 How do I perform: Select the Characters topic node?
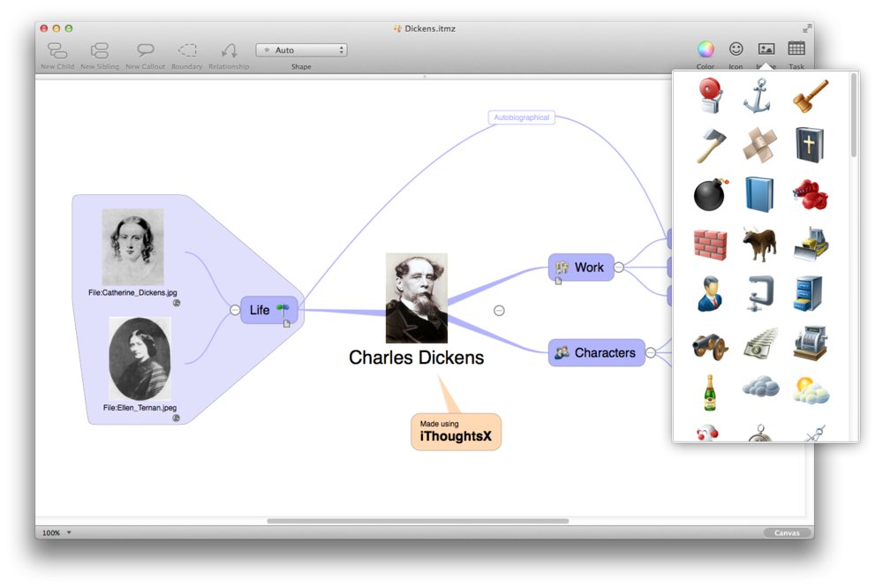(x=596, y=352)
